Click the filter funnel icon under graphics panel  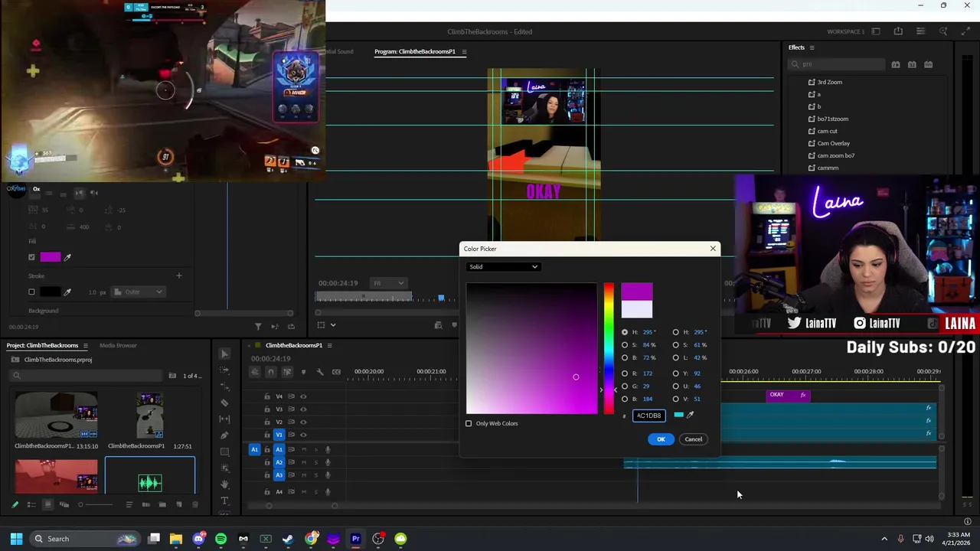[258, 327]
